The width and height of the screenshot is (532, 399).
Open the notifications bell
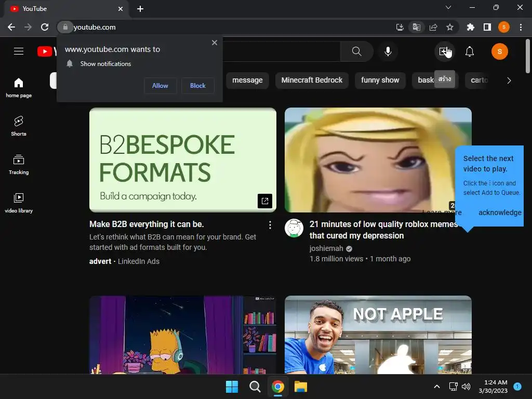pos(470,51)
